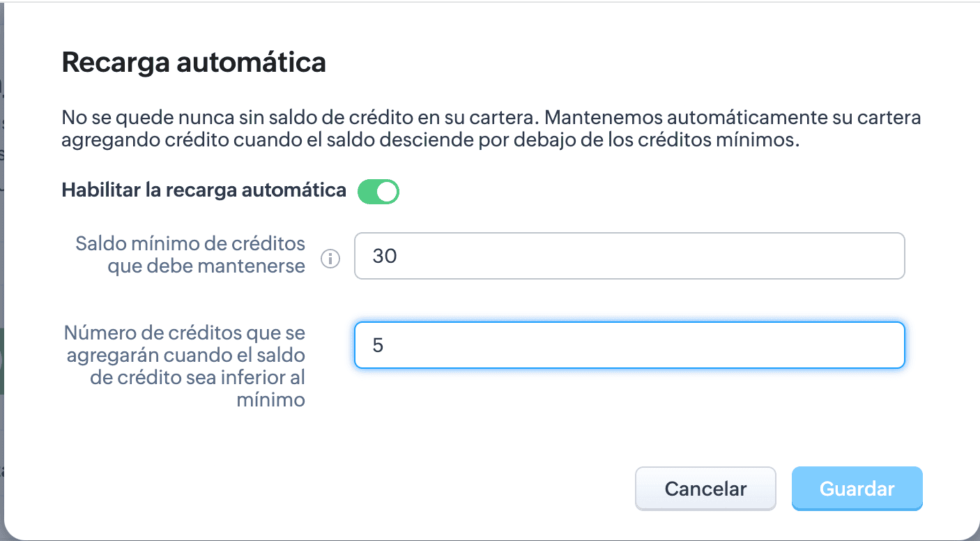Save settings with the Guardar button
The width and height of the screenshot is (980, 541).
click(x=857, y=489)
